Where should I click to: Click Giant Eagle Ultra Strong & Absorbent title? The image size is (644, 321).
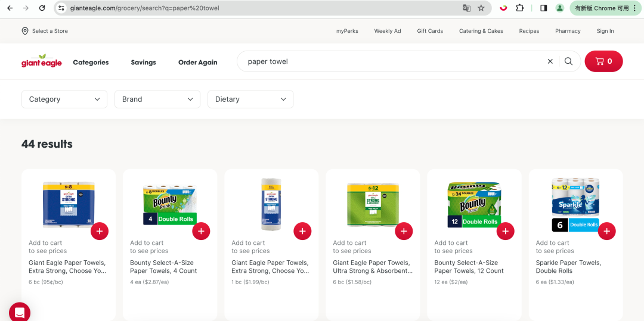(x=373, y=267)
